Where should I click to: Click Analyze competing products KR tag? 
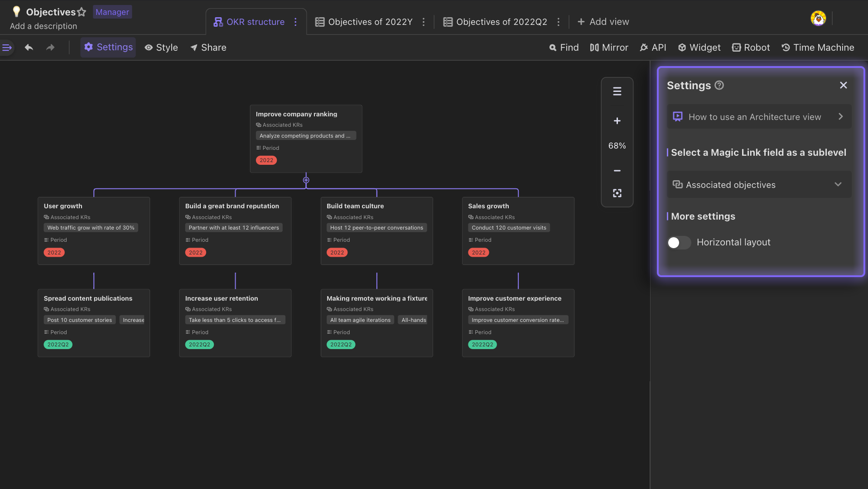pos(306,136)
